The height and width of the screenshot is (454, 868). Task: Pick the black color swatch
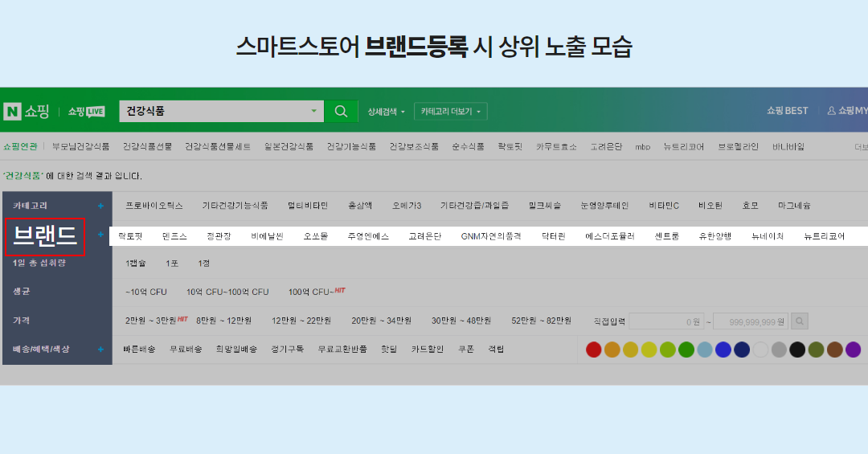point(797,350)
